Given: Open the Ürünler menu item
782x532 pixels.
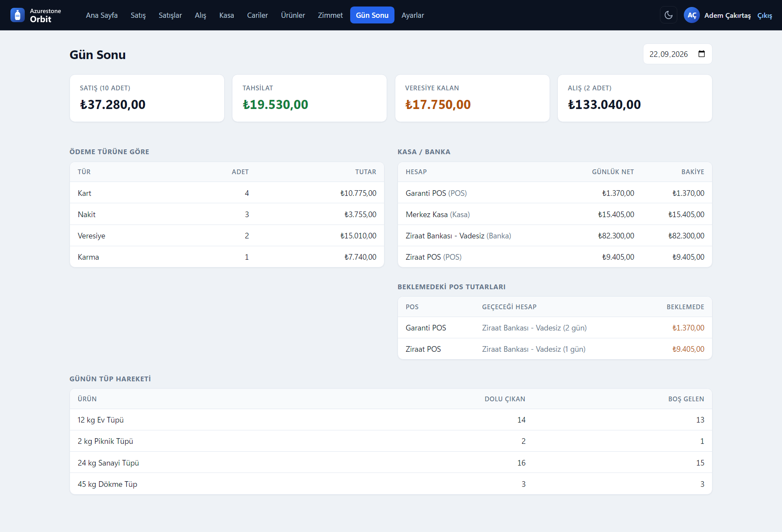Looking at the screenshot, I should point(293,15).
